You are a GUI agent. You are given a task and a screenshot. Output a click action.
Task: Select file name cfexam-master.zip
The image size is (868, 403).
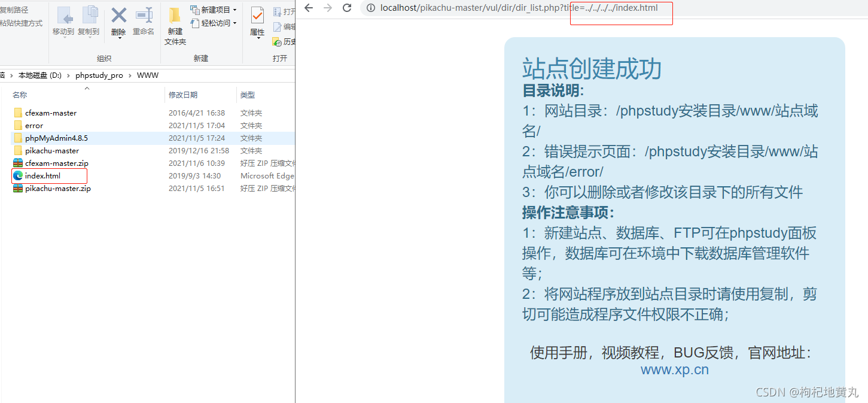(57, 163)
